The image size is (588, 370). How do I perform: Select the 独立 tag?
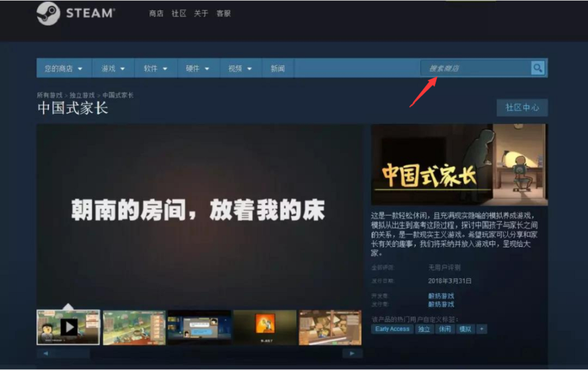(x=424, y=329)
